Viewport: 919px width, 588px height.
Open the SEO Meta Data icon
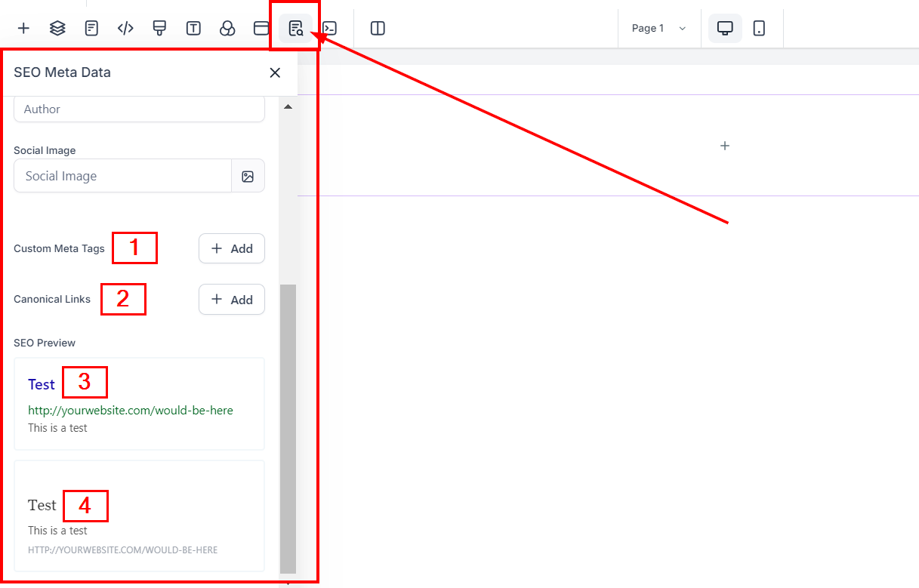coord(295,29)
